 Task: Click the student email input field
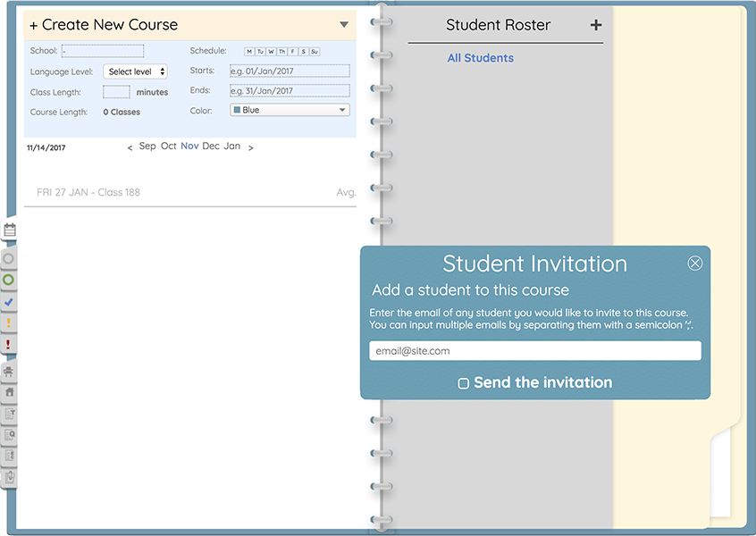click(535, 351)
